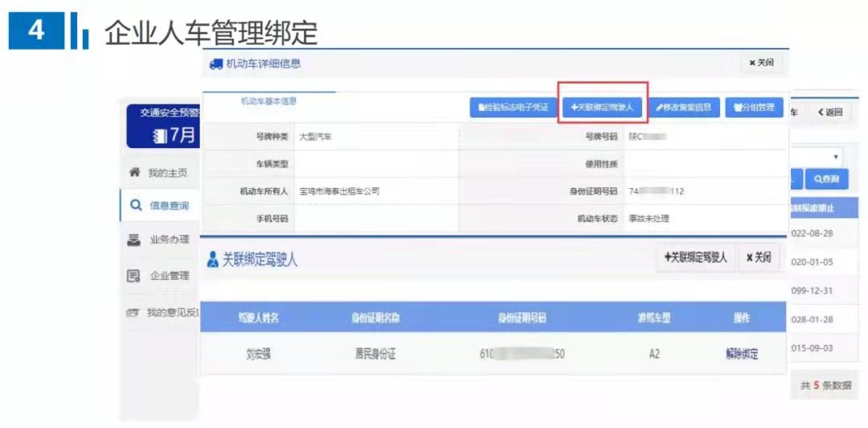Click the tray icon beside 业务办理
This screenshot has width=868, height=428.
(x=133, y=240)
